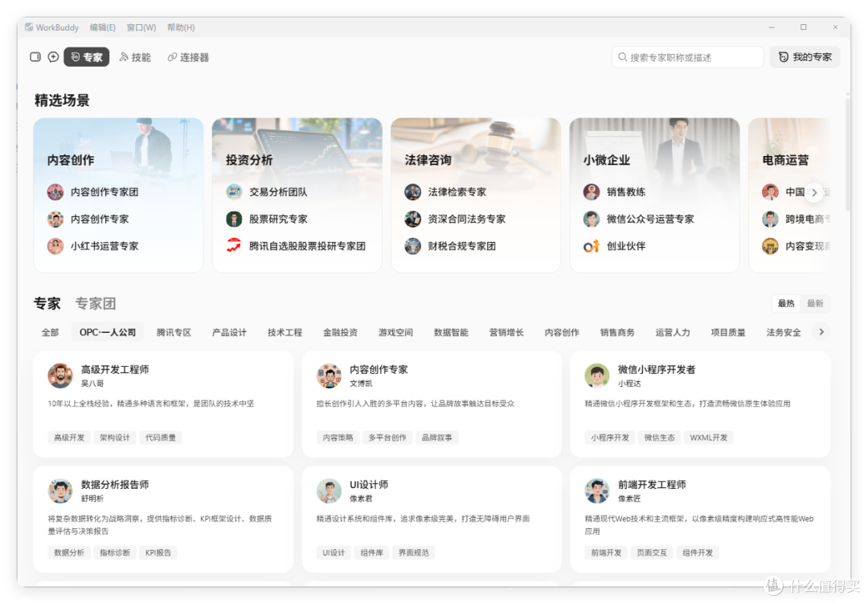Viewport: 868px width, 604px height.
Task: Click the KPI报告 tag
Action: pos(158,553)
